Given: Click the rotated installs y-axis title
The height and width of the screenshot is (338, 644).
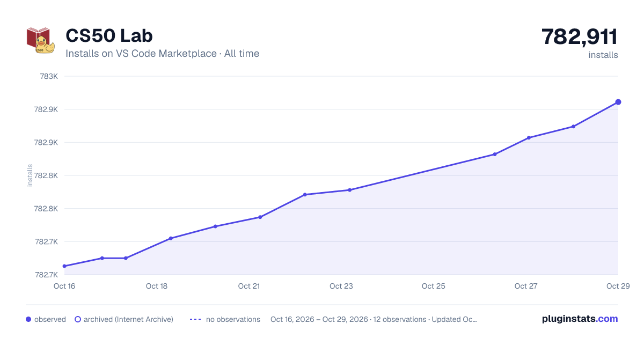Looking at the screenshot, I should (x=30, y=175).
